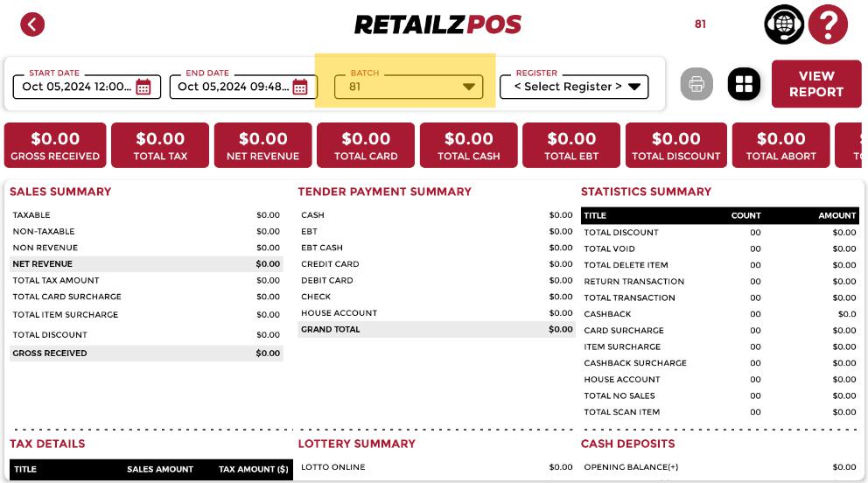The image size is (868, 483).
Task: Click the Total Transaction row
Action: click(x=719, y=297)
